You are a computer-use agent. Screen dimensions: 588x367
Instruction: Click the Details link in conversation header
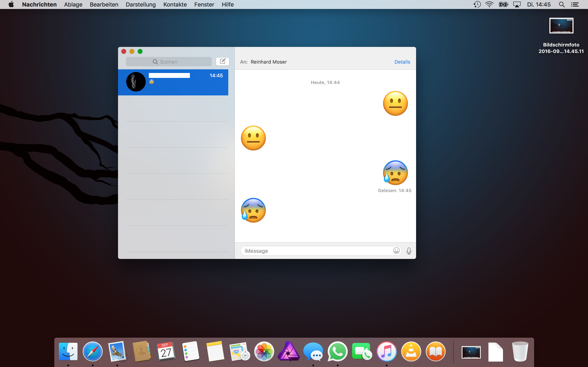click(x=402, y=62)
